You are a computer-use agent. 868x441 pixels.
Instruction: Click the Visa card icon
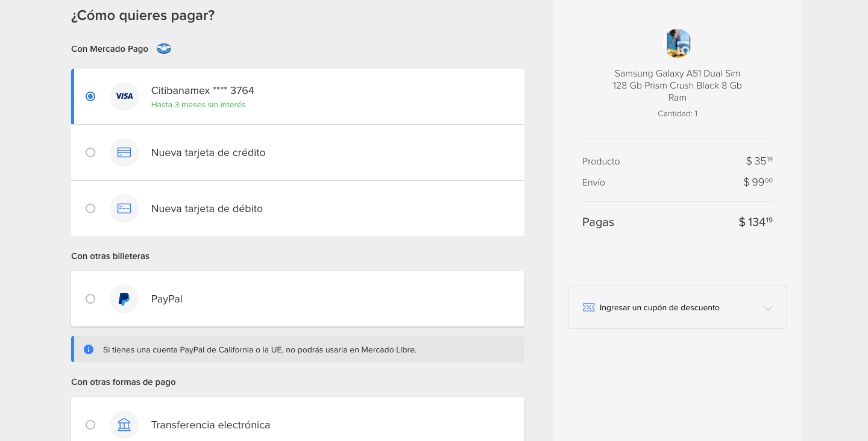[x=124, y=96]
